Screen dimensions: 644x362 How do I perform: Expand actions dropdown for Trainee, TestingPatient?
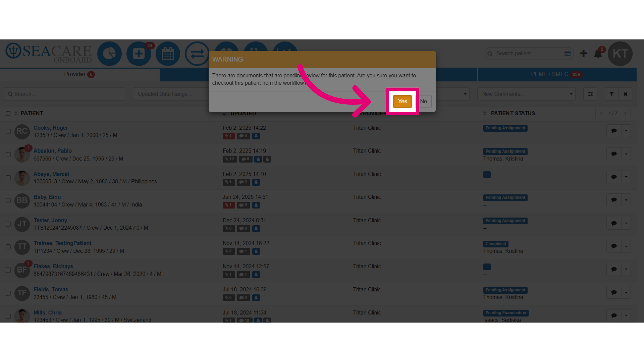626,246
